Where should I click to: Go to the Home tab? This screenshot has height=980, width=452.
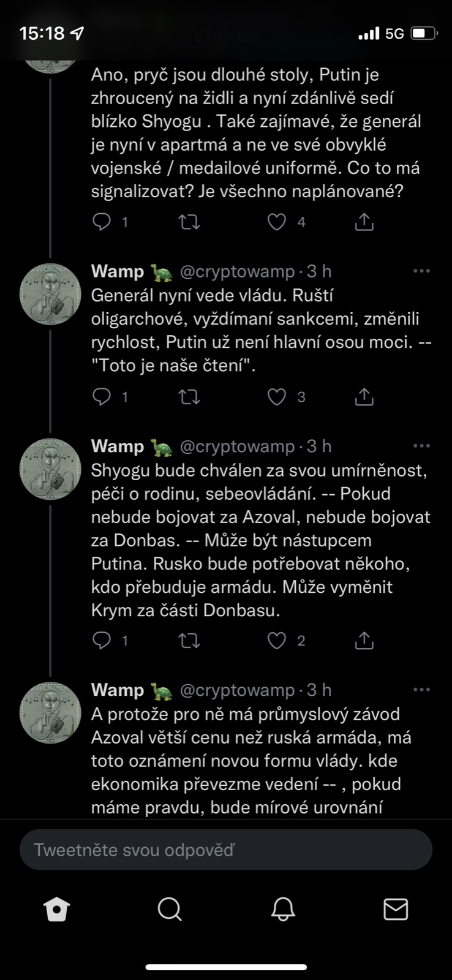click(x=57, y=910)
